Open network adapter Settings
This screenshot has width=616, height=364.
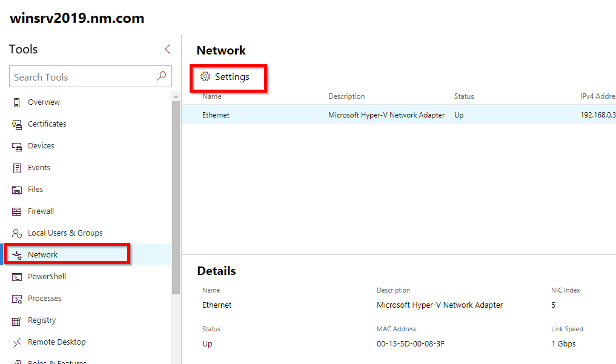tap(229, 77)
